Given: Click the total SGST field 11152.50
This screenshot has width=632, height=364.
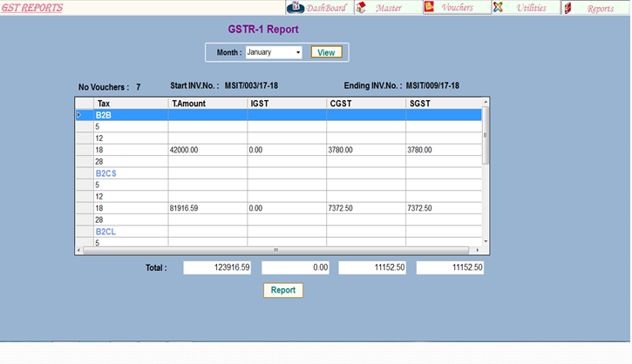Looking at the screenshot, I should tap(450, 267).
